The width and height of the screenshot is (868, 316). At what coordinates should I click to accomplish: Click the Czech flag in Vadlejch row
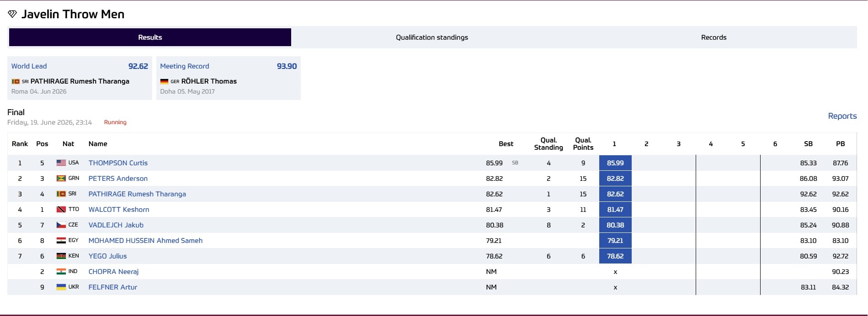[x=61, y=225]
